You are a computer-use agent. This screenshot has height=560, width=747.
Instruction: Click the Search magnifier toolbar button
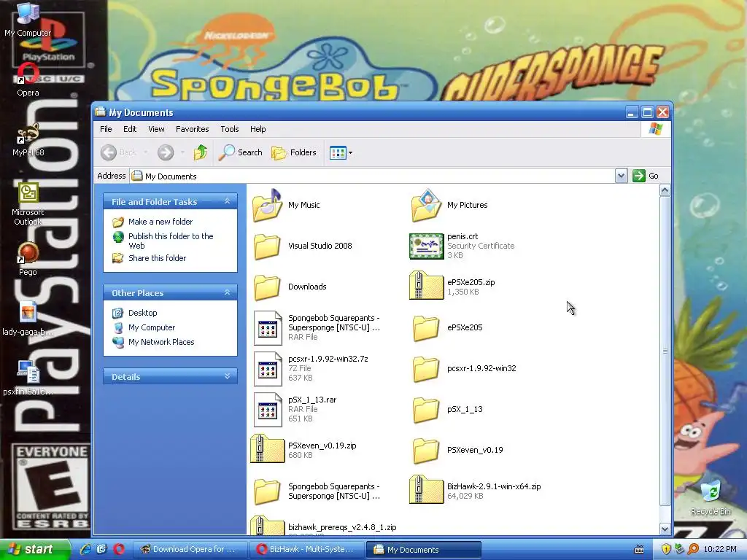point(241,152)
